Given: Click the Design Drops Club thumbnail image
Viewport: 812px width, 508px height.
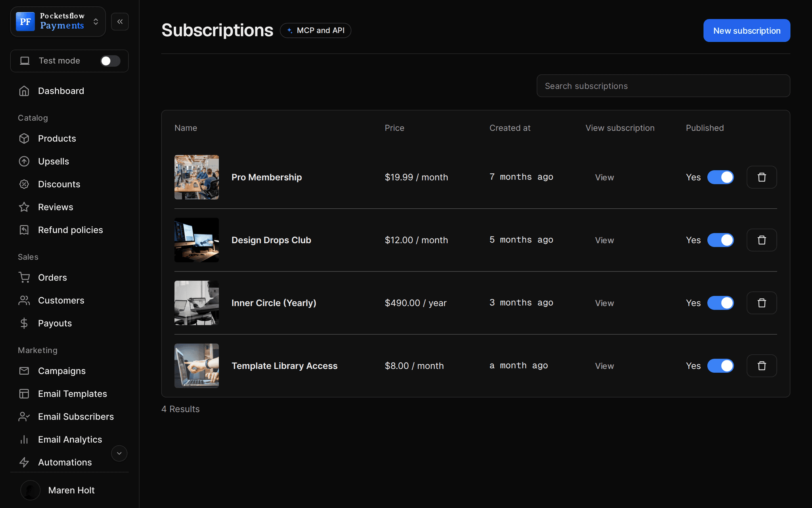Looking at the screenshot, I should [197, 240].
